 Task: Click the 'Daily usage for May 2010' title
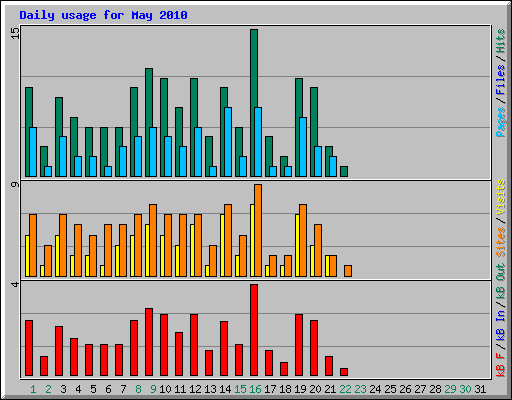103,15
